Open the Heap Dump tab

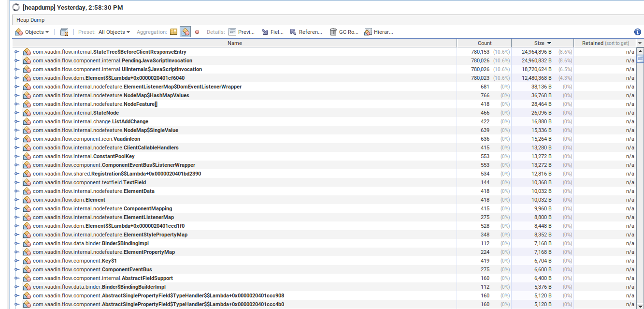[x=31, y=20]
